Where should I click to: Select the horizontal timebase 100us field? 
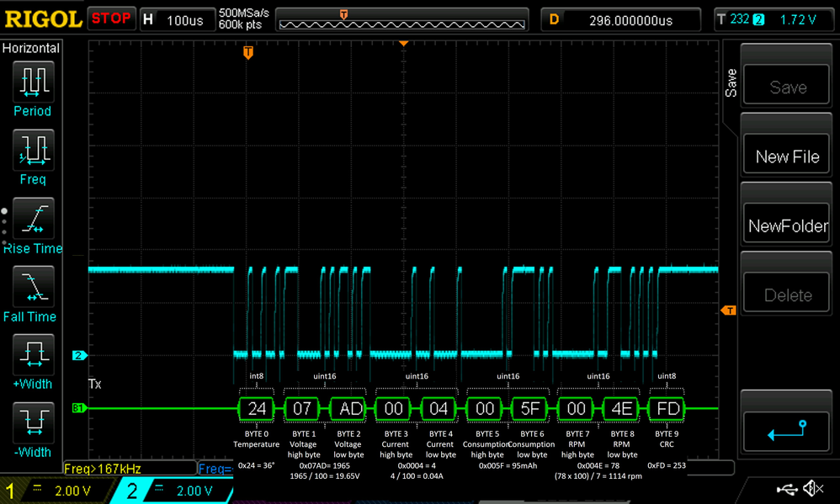tap(177, 20)
